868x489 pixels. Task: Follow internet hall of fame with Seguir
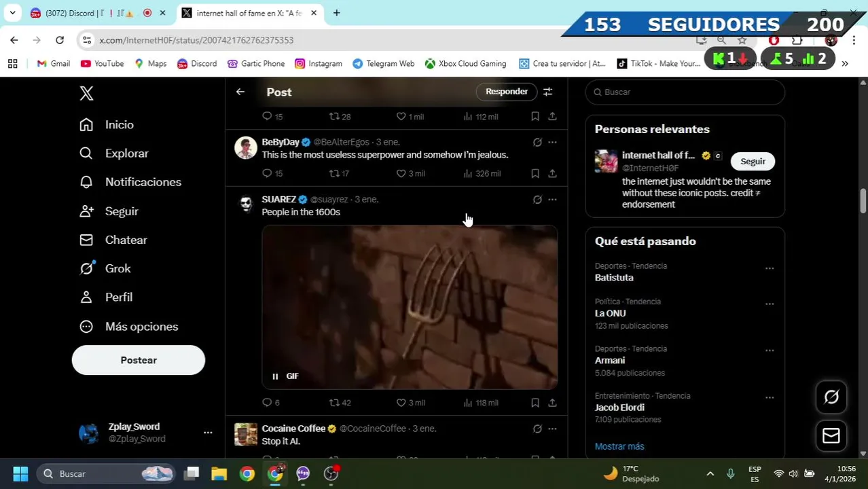(753, 162)
